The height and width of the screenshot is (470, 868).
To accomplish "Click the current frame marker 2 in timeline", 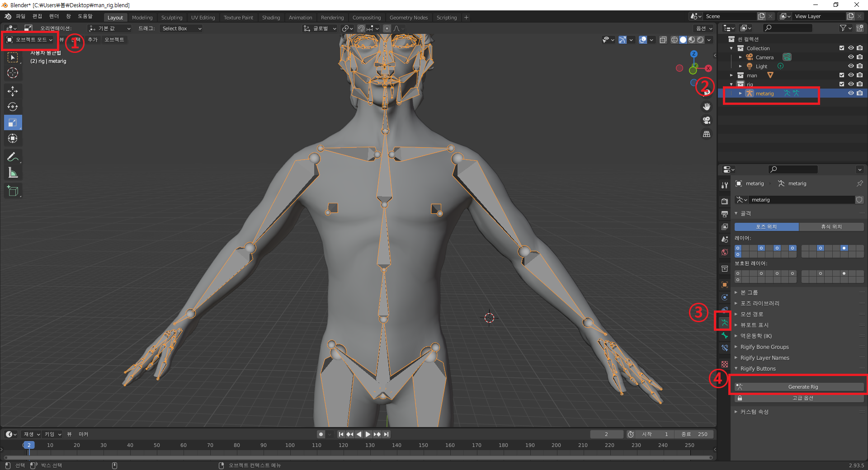I will pyautogui.click(x=29, y=445).
